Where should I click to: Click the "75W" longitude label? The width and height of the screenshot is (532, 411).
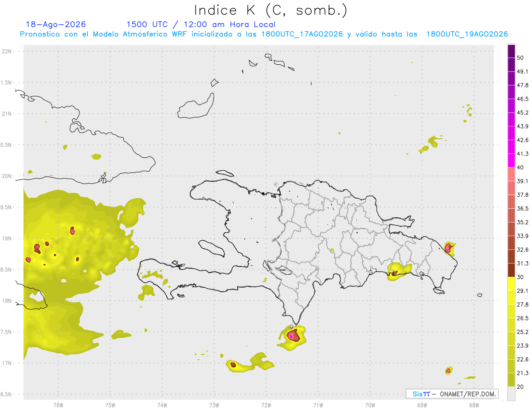pyautogui.click(x=110, y=405)
